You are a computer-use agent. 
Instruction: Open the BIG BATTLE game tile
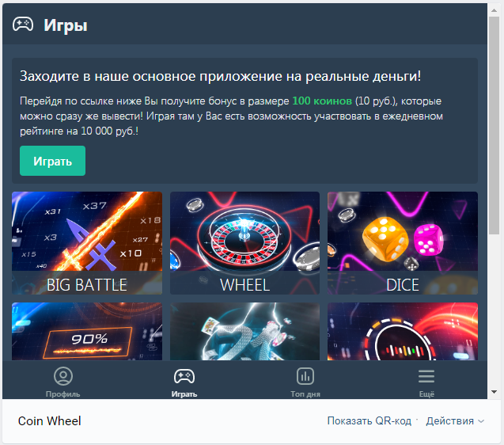click(x=87, y=243)
